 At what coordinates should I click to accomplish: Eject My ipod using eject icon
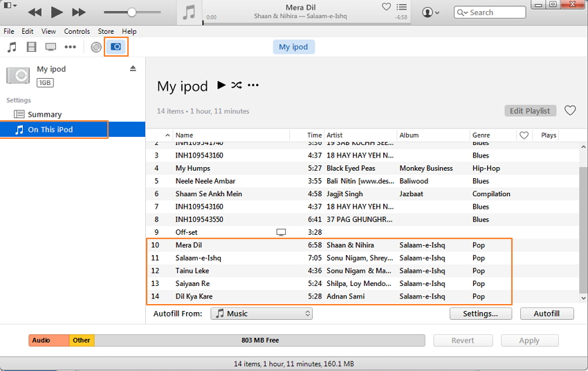133,68
